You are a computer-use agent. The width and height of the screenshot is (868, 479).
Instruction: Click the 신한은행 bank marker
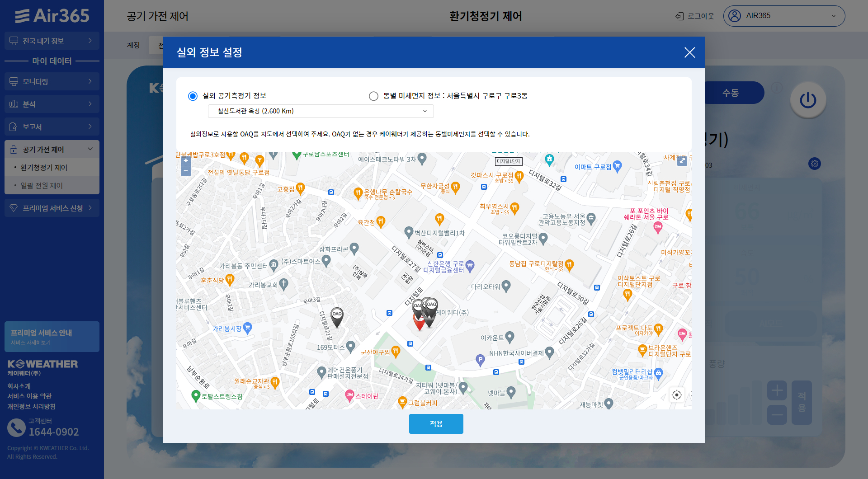click(470, 266)
